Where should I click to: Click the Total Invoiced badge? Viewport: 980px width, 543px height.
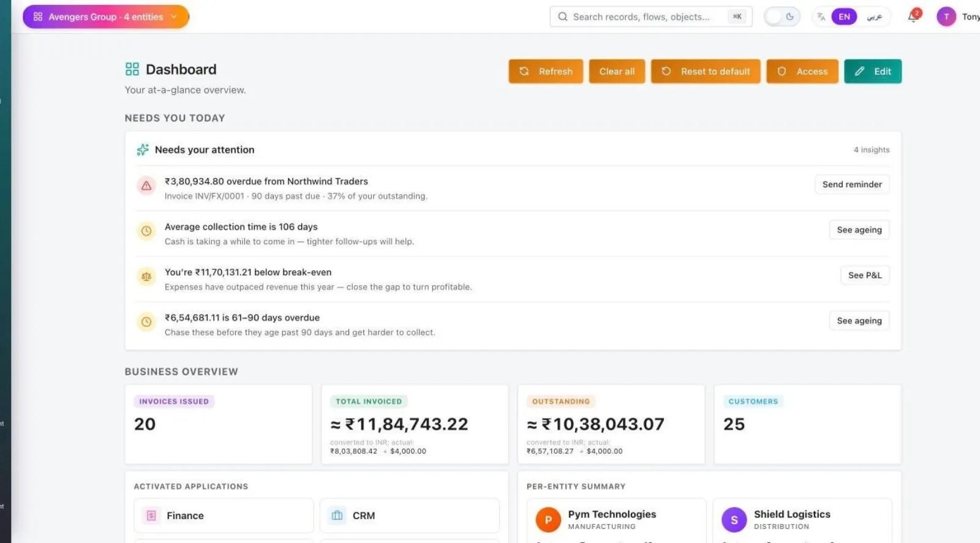point(369,402)
